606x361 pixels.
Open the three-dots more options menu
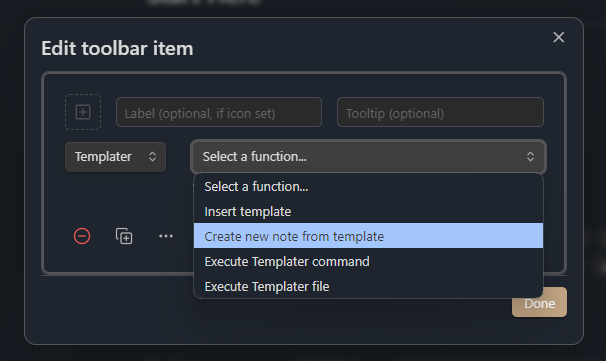click(x=166, y=236)
